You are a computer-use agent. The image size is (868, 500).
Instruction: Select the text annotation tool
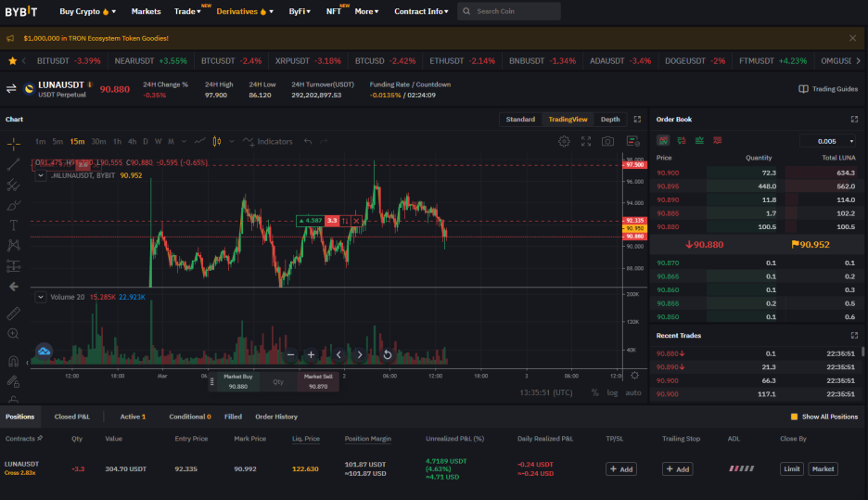13,225
